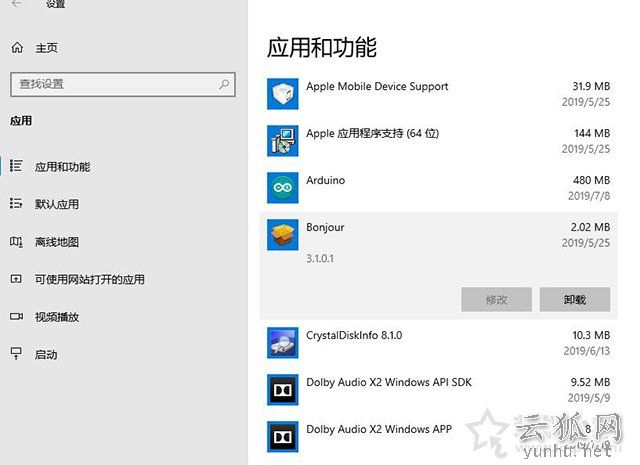Select Dolby Audio X2 Windows APP
This screenshot has height=465, width=640.
pyautogui.click(x=379, y=429)
